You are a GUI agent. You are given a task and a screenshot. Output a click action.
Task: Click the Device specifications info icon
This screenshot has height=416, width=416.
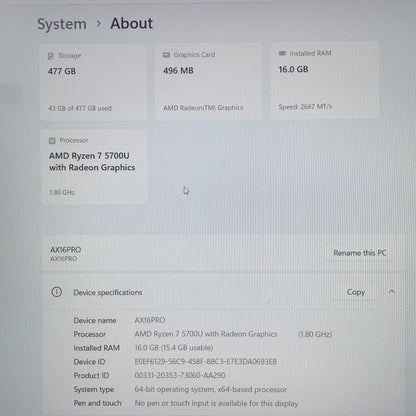57,292
